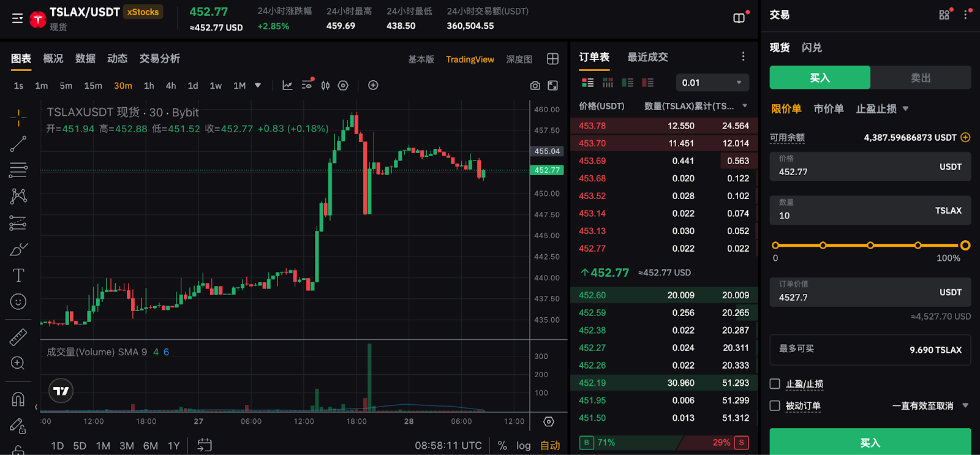Open the multi-chart layout grid icon
This screenshot has height=455, width=980.
click(552, 59)
